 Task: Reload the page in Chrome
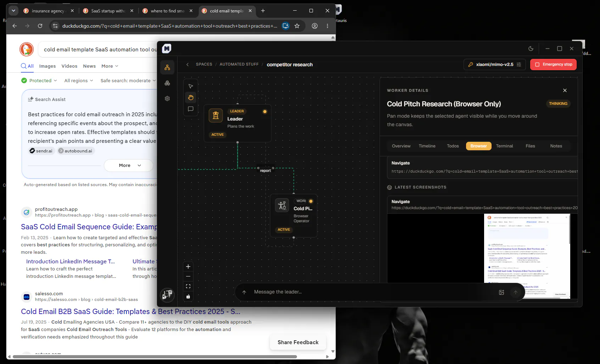point(40,26)
